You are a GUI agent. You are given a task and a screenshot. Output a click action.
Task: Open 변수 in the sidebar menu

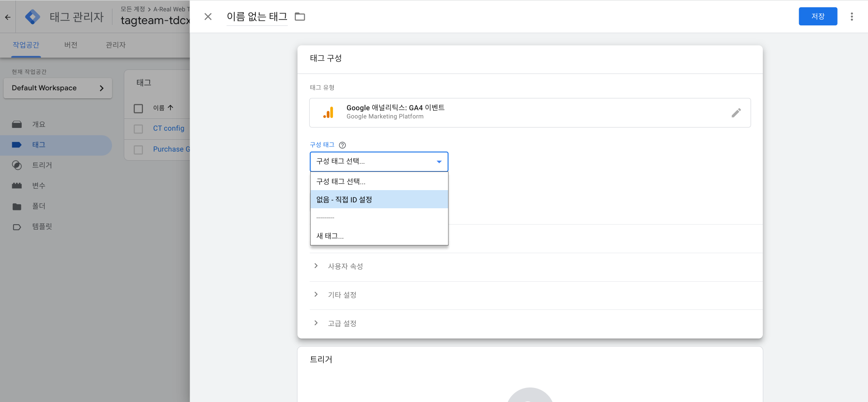pyautogui.click(x=39, y=186)
